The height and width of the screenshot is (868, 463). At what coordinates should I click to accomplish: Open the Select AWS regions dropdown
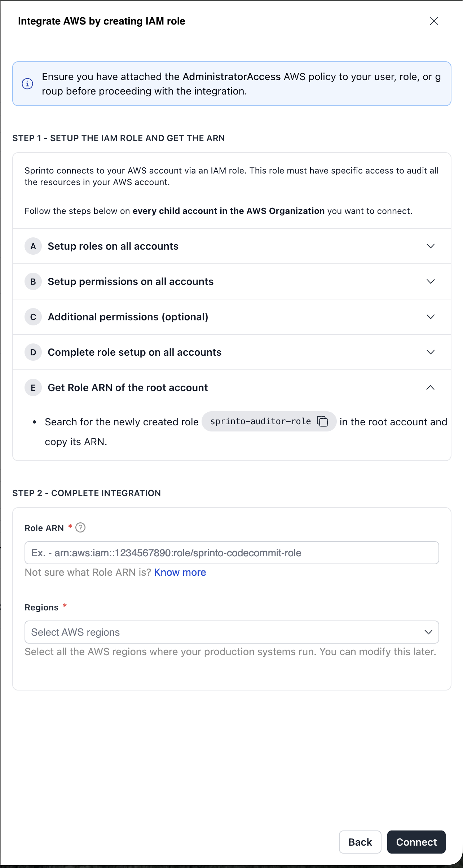tap(231, 632)
